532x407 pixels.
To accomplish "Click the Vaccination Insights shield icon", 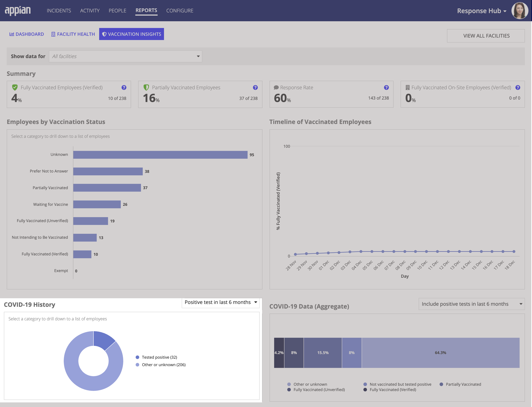I will 104,34.
